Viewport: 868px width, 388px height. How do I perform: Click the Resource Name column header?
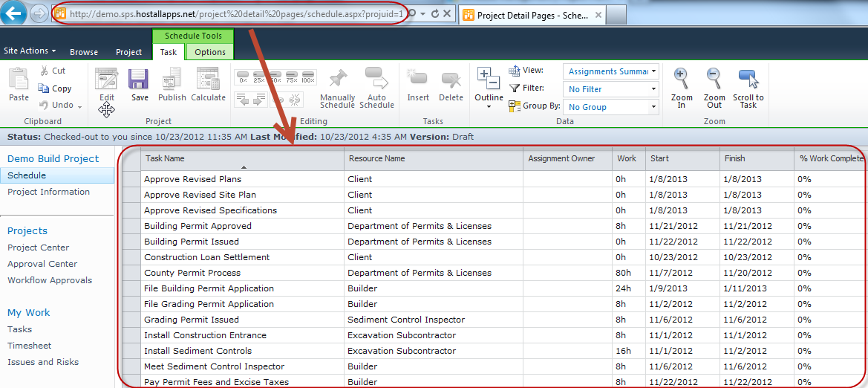point(434,159)
